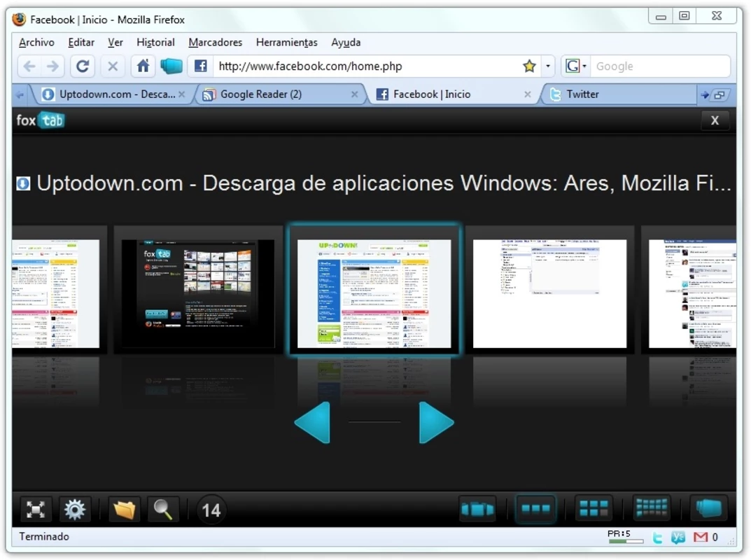Stop loading with the X toolbar button
The image size is (751, 560).
pos(113,66)
